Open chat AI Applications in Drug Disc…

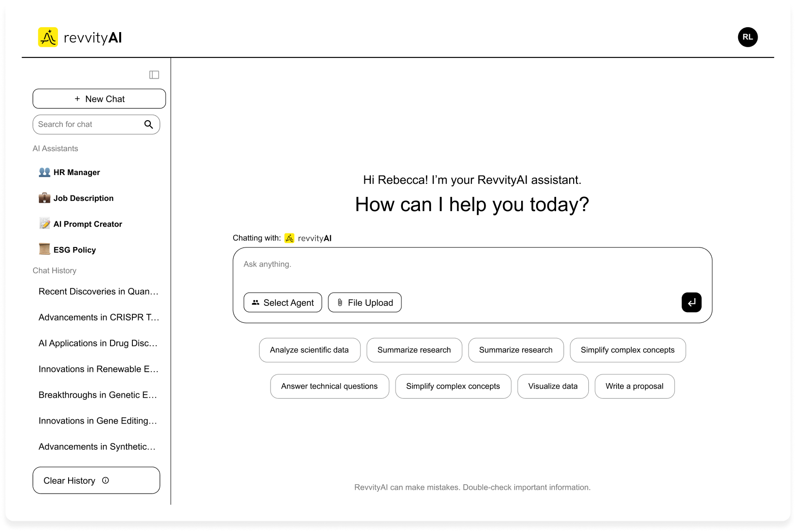pos(98,343)
